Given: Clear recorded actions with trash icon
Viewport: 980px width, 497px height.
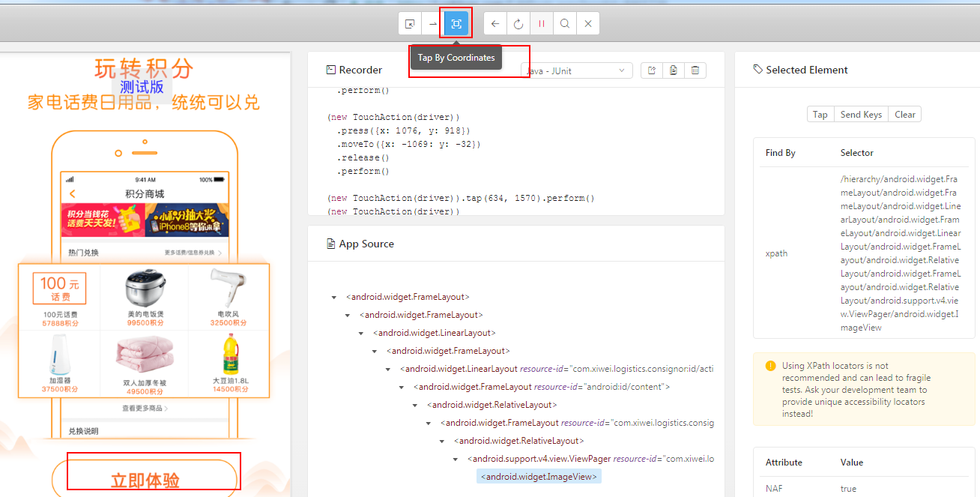Looking at the screenshot, I should [695, 70].
